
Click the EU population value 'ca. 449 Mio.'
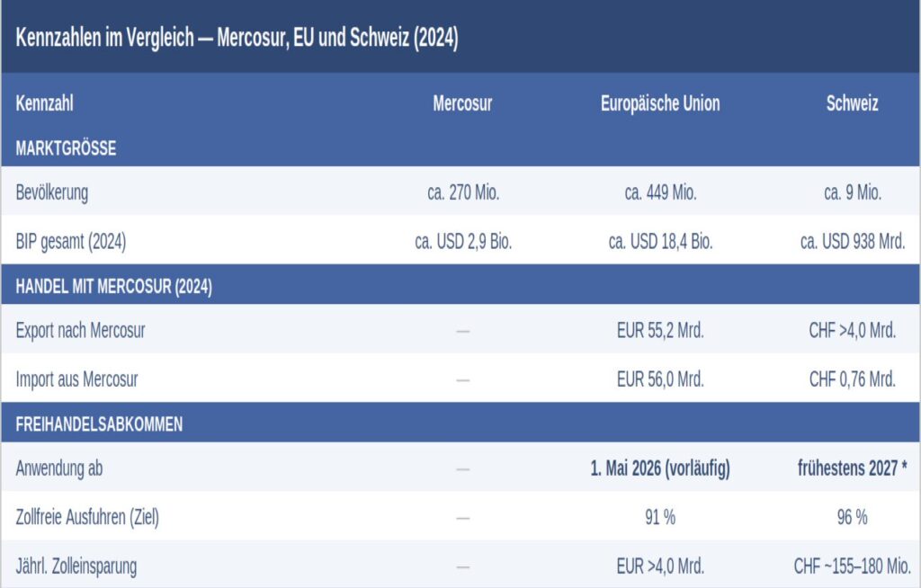click(x=660, y=192)
